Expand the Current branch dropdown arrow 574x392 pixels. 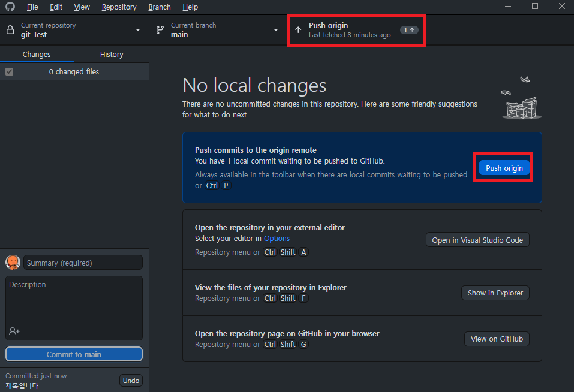coord(276,30)
